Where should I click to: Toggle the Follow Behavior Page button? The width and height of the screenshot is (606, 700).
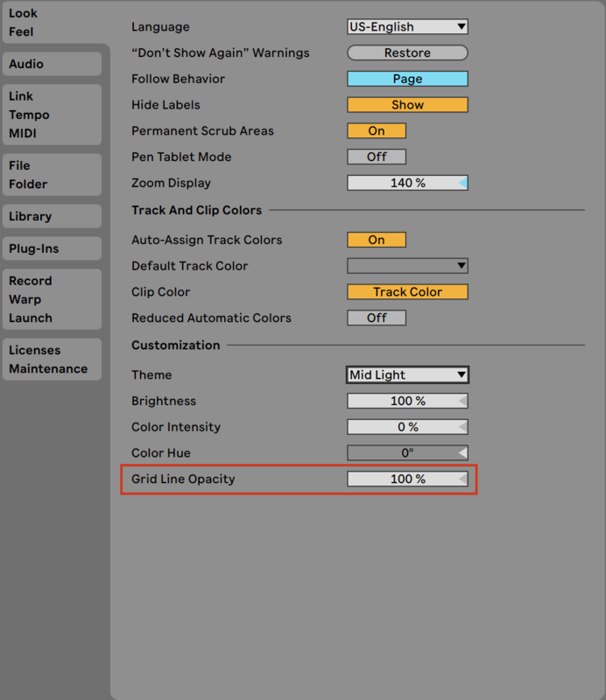point(407,79)
